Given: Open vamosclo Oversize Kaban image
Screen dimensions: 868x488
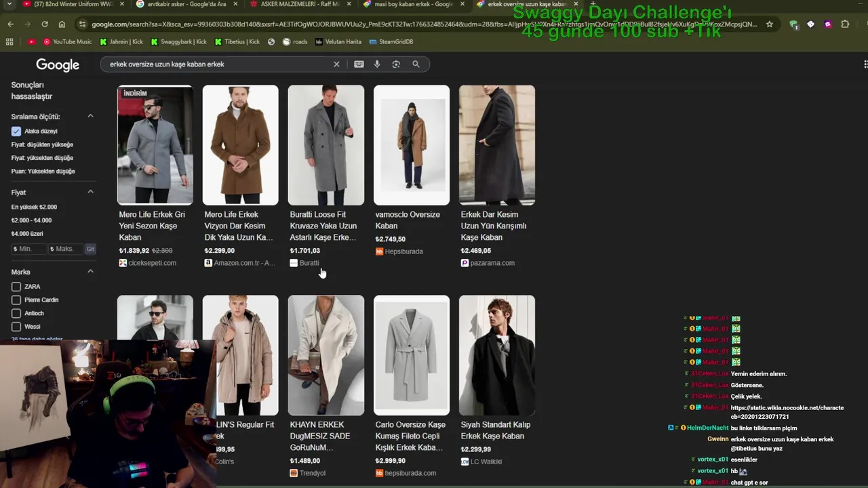Looking at the screenshot, I should coord(412,145).
